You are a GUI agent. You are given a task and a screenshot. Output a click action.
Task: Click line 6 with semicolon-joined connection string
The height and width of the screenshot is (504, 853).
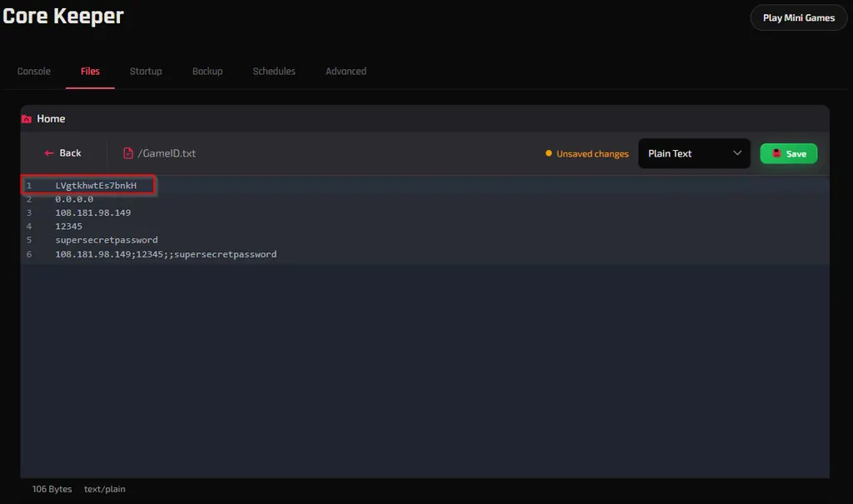pyautogui.click(x=166, y=254)
